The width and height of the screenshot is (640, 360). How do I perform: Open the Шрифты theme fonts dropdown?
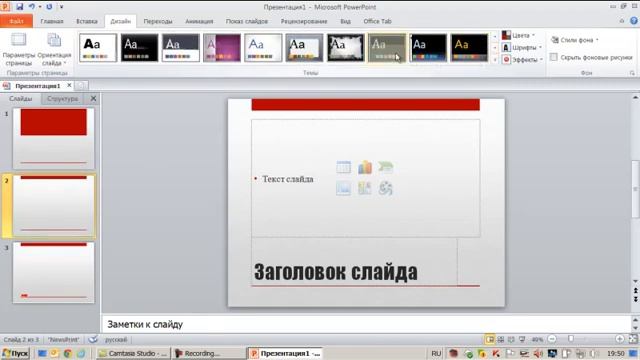pyautogui.click(x=522, y=47)
